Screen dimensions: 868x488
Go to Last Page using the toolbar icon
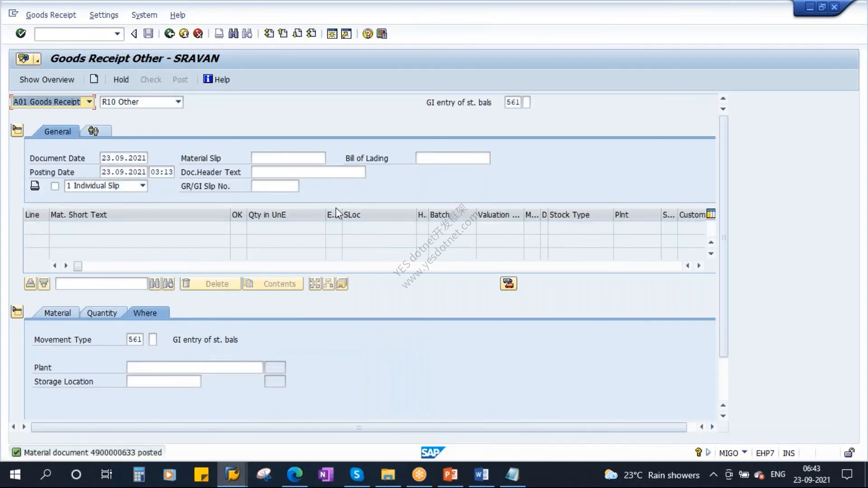311,33
